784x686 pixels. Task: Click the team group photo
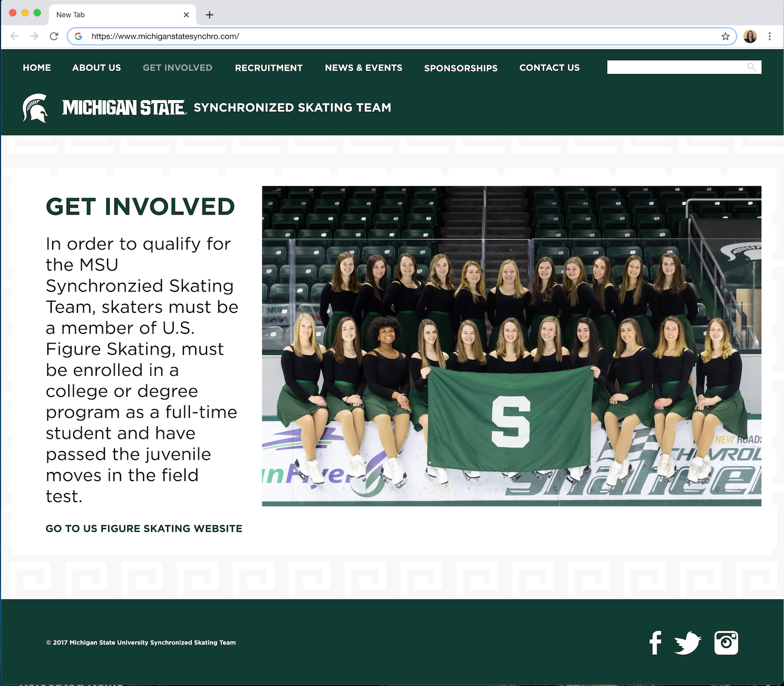[511, 346]
